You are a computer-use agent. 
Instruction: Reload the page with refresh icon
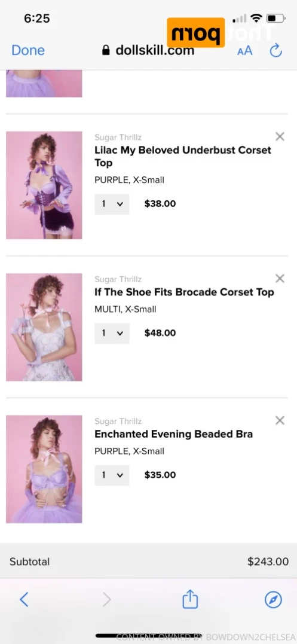[275, 50]
